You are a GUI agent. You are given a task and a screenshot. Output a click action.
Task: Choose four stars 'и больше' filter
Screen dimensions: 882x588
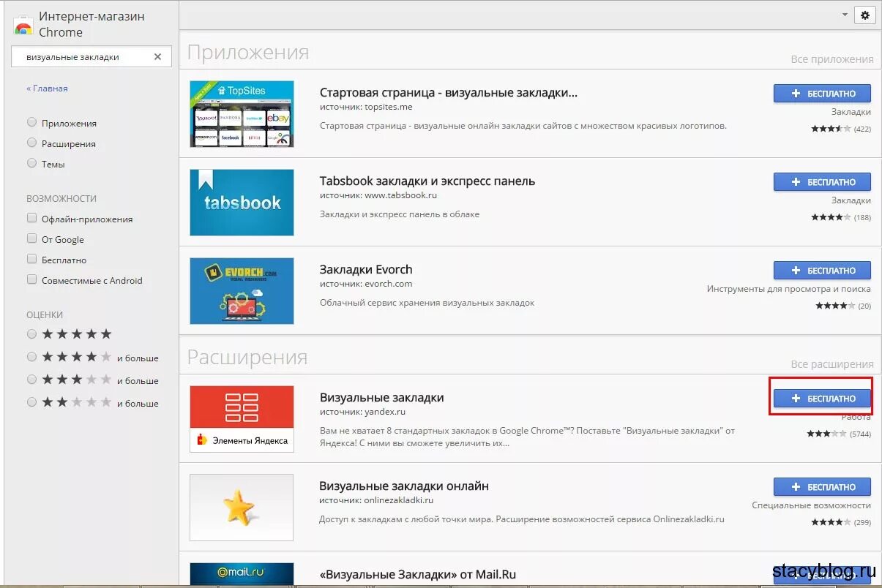31,358
